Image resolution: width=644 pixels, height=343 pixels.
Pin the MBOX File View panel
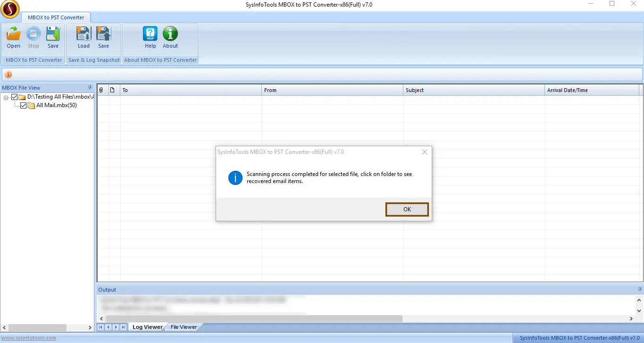(90, 88)
